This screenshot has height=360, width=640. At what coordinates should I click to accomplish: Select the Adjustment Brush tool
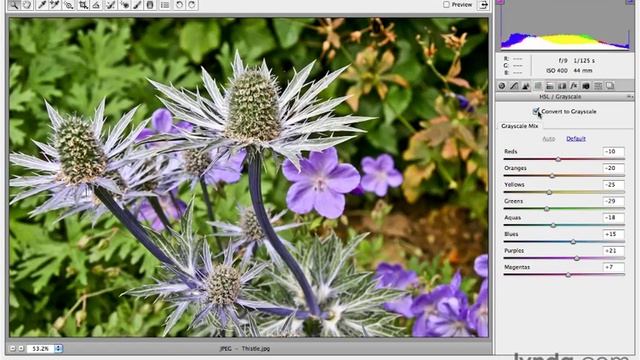[x=138, y=5]
